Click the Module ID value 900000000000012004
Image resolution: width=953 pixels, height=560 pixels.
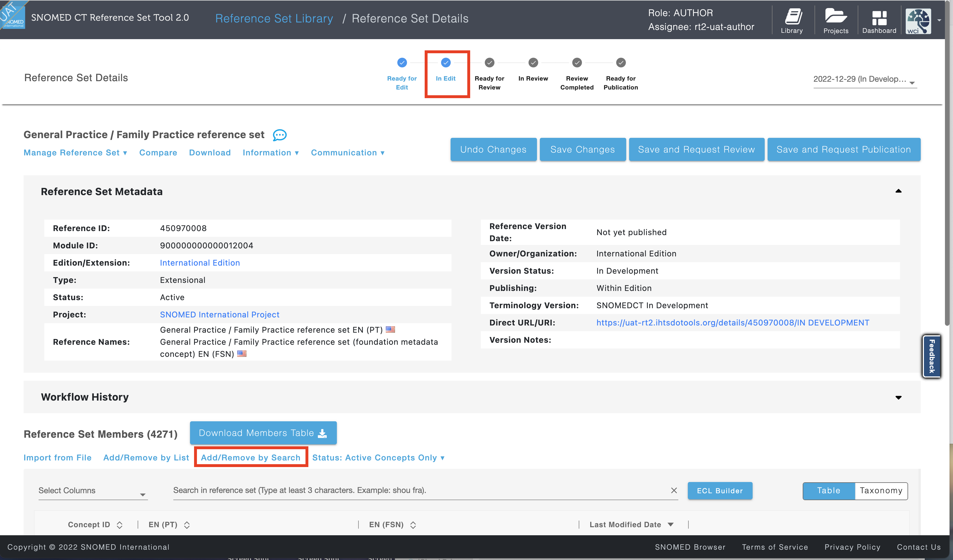click(x=206, y=246)
